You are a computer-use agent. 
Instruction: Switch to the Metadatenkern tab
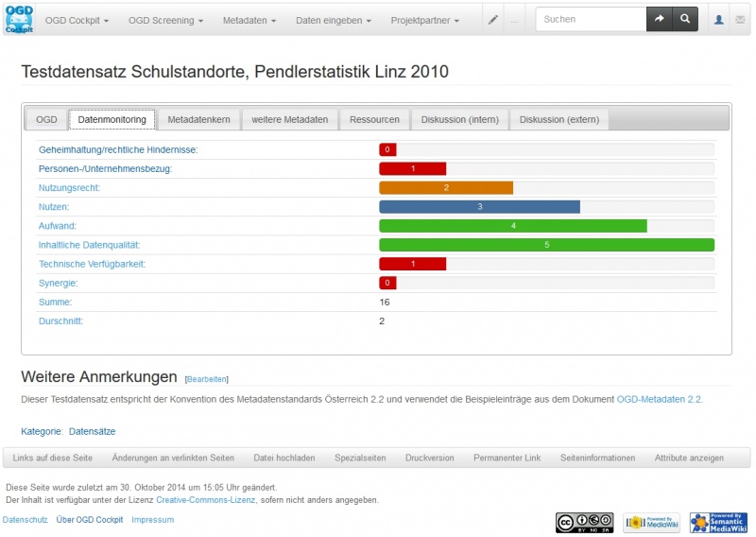click(198, 120)
